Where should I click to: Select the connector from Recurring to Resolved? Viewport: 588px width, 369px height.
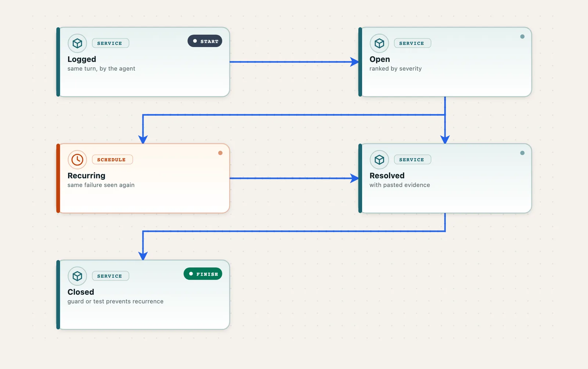click(294, 178)
